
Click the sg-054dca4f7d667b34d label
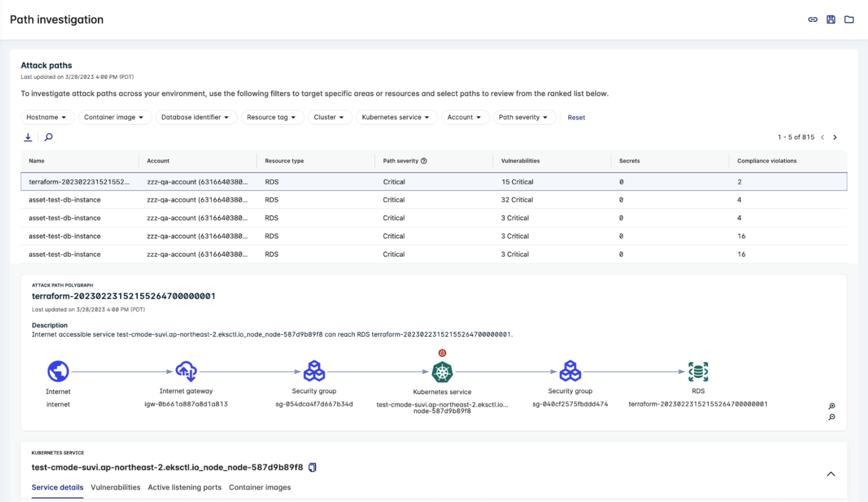point(314,404)
